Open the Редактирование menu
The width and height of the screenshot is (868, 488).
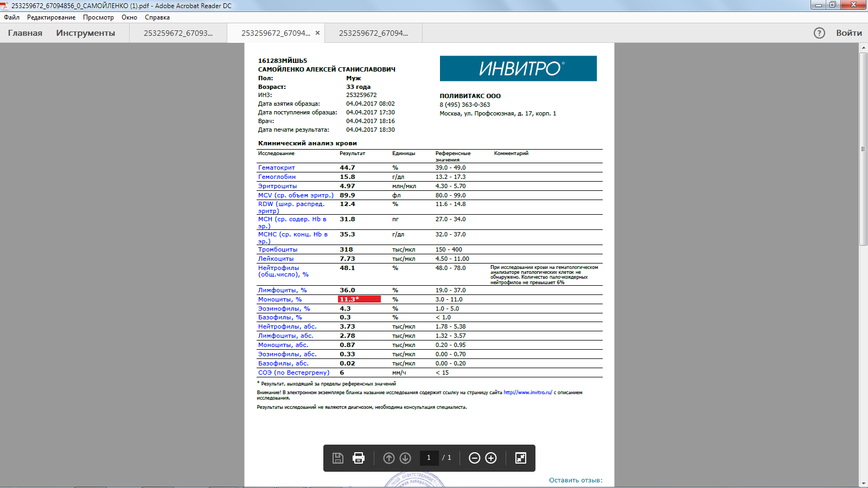52,17
